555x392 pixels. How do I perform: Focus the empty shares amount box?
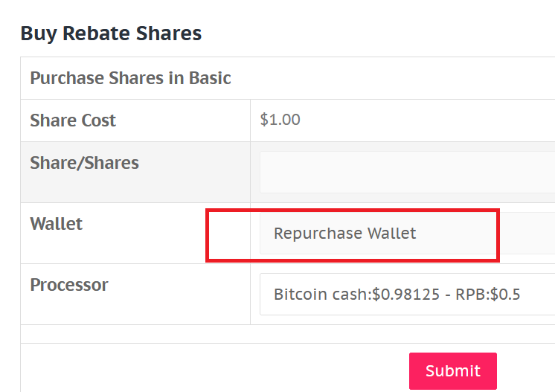pyautogui.click(x=408, y=173)
